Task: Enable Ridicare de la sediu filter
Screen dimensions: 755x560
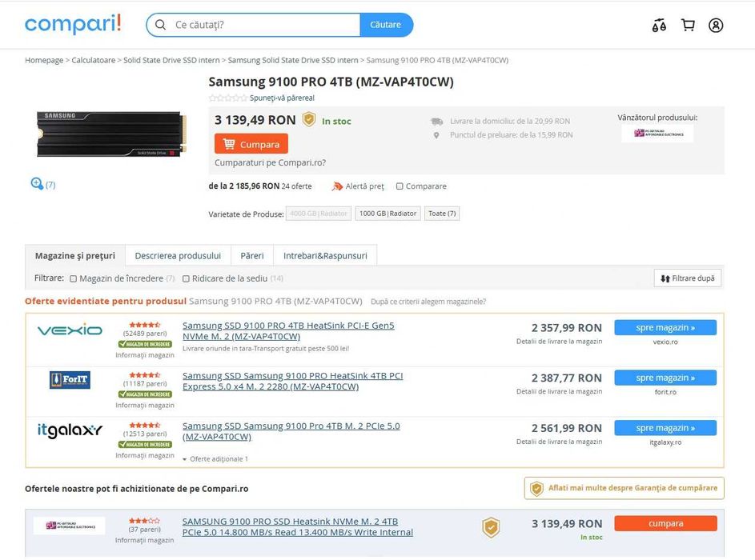Action: tap(186, 278)
